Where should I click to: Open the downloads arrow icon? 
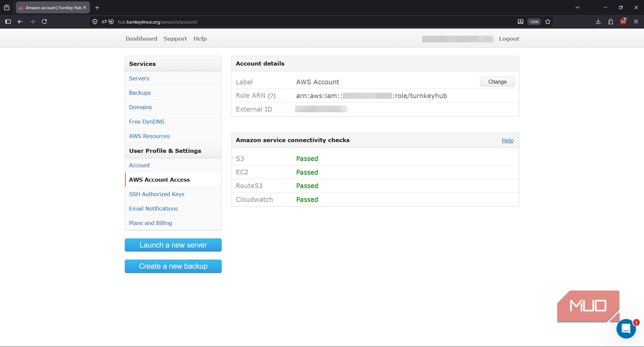(x=598, y=21)
